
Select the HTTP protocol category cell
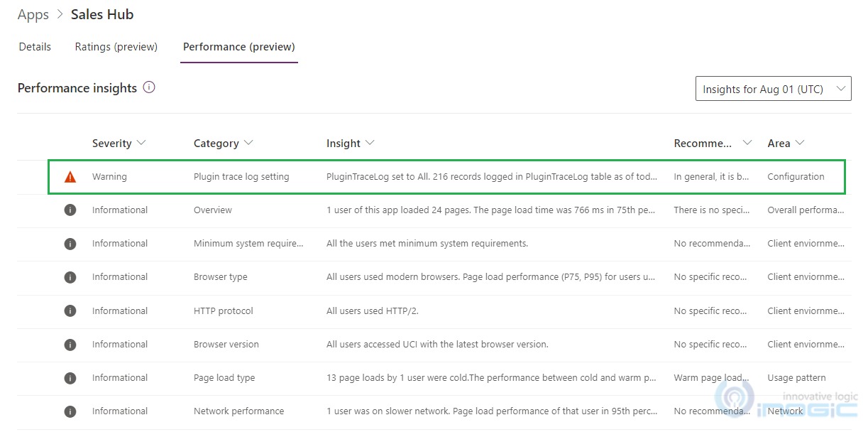[x=224, y=311]
